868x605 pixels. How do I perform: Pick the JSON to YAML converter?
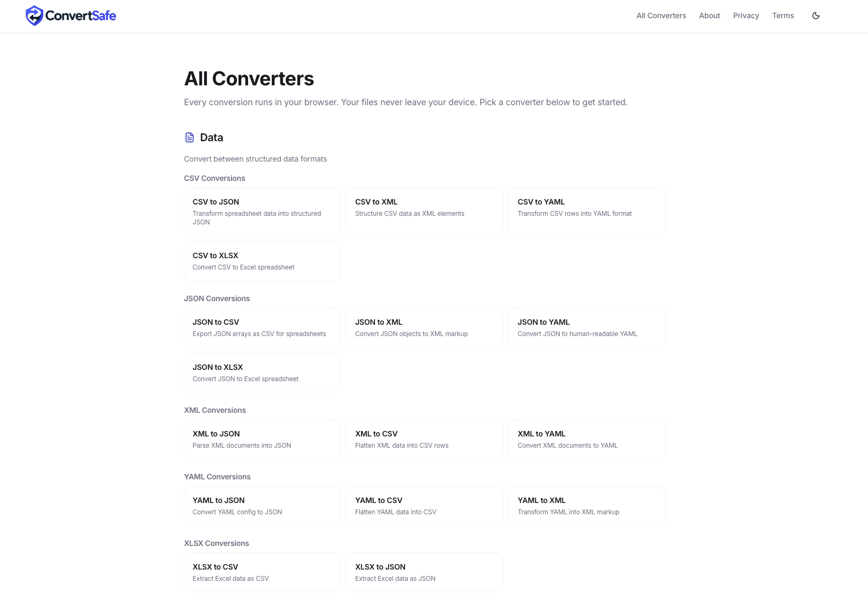click(x=587, y=327)
